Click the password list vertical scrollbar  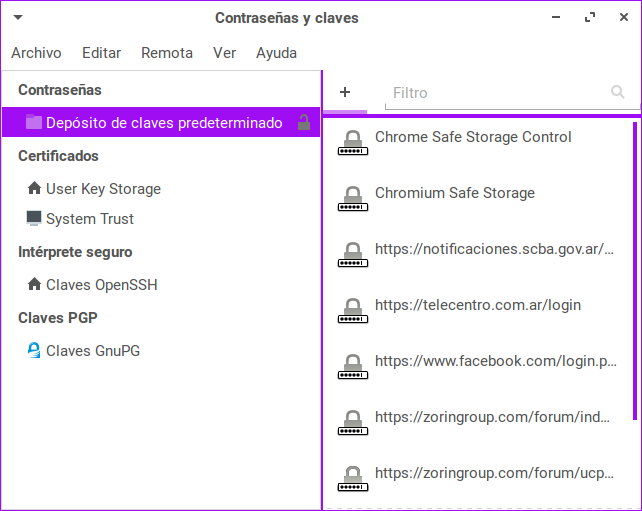tap(636, 270)
